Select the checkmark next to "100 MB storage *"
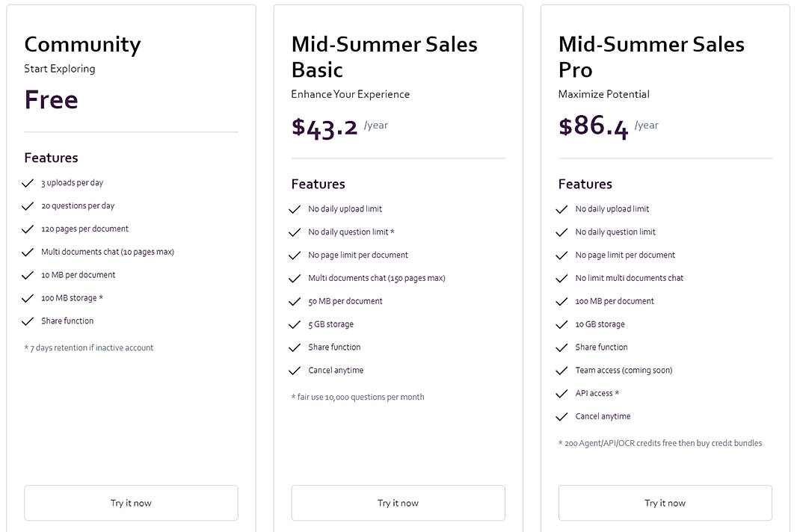The height and width of the screenshot is (532, 800). pyautogui.click(x=27, y=298)
